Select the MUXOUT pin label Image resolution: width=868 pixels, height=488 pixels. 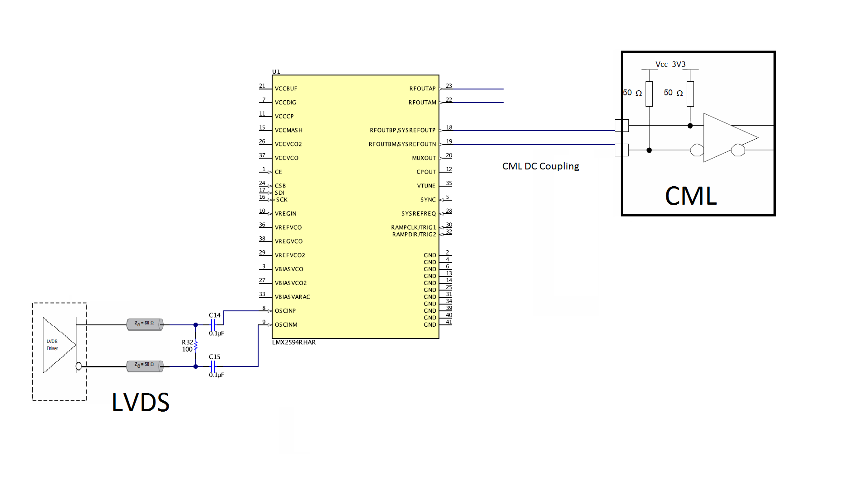tap(424, 158)
